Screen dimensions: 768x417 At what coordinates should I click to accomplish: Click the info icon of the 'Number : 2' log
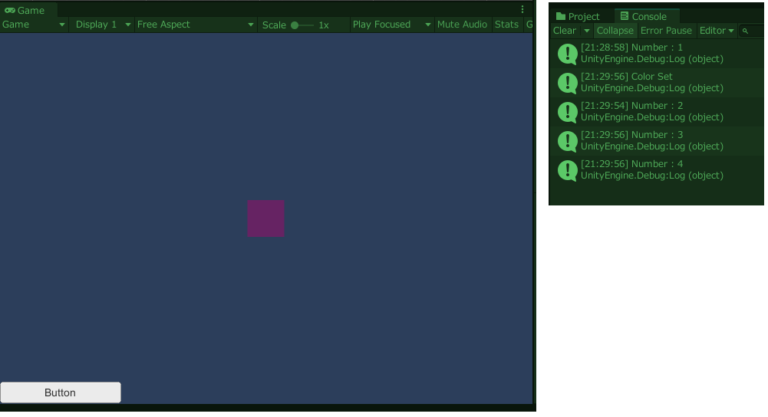point(568,112)
